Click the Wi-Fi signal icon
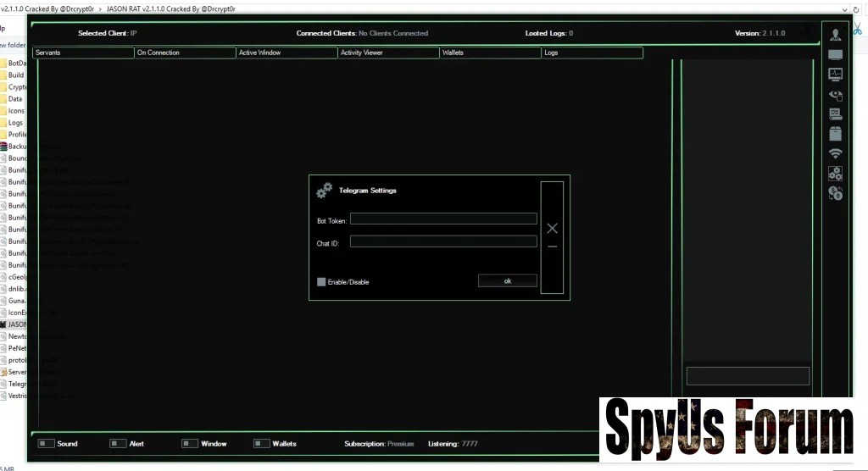 pos(836,153)
